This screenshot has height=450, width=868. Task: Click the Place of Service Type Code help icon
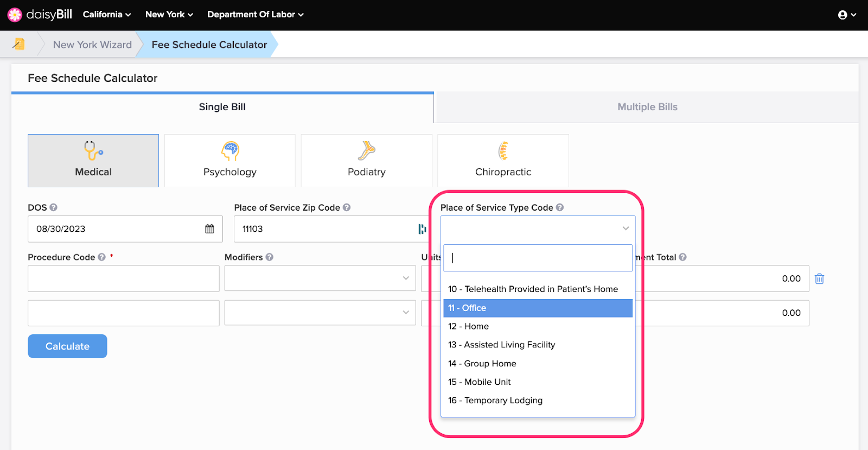pyautogui.click(x=560, y=207)
